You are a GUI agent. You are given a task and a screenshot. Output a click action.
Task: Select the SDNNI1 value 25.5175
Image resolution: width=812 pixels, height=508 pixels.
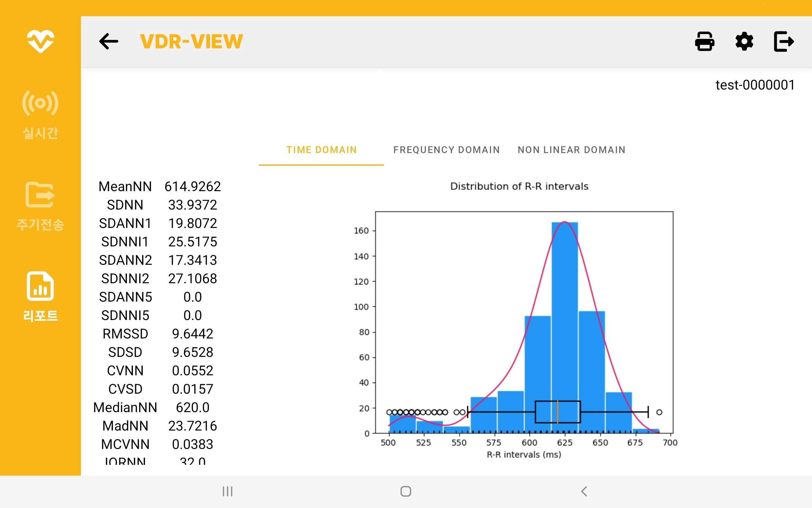click(193, 242)
